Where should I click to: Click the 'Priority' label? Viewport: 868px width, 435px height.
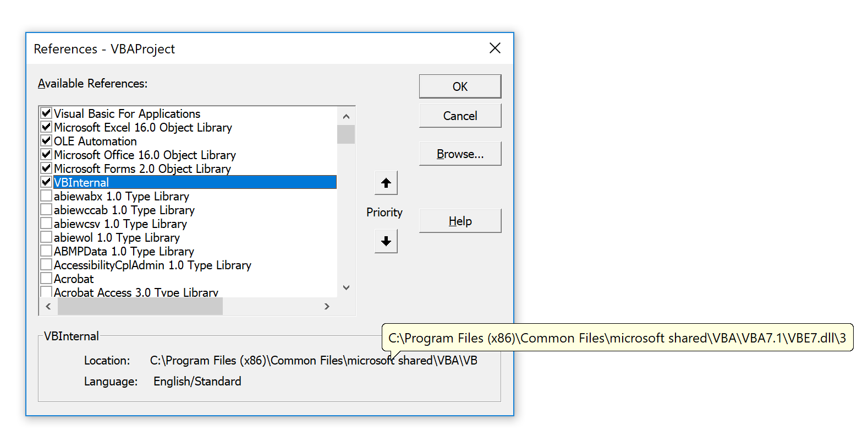pyautogui.click(x=384, y=212)
